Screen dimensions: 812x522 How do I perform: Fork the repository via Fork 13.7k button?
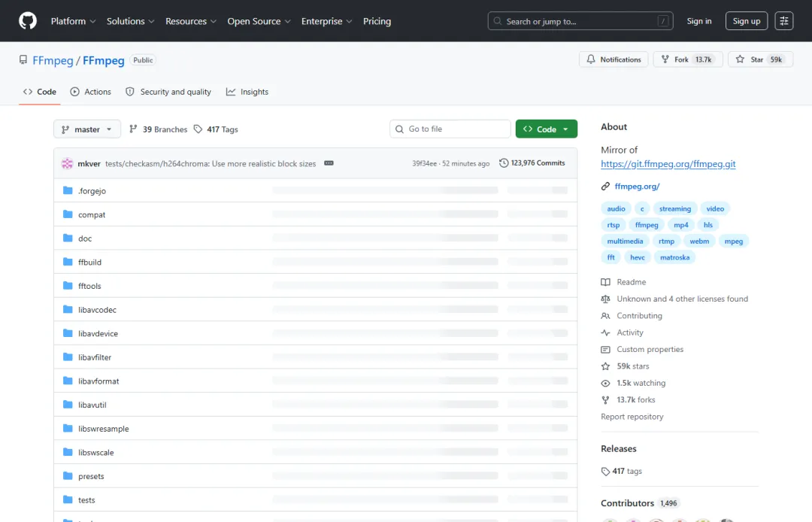[x=688, y=59]
